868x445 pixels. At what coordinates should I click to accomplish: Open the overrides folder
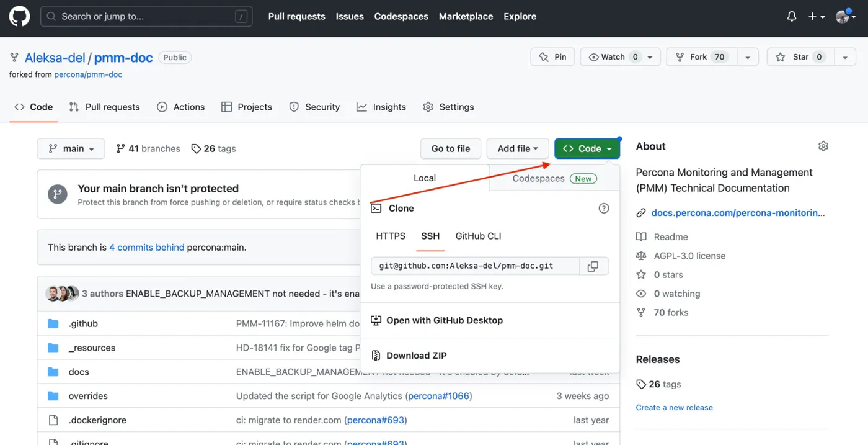click(x=88, y=396)
